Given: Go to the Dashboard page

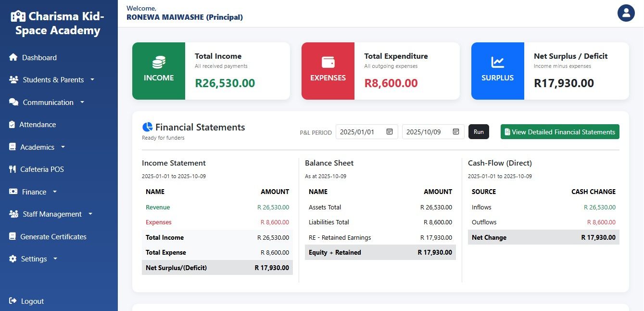Looking at the screenshot, I should [x=39, y=57].
